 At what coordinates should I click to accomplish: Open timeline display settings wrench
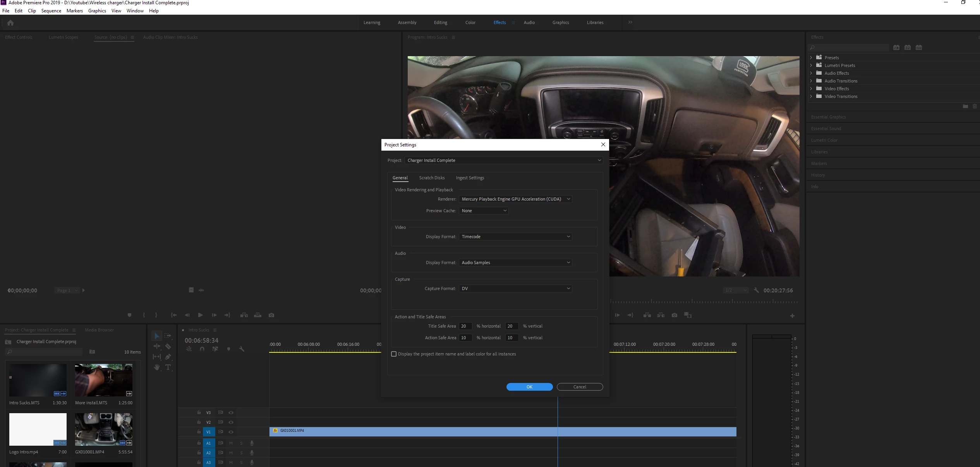tap(242, 349)
